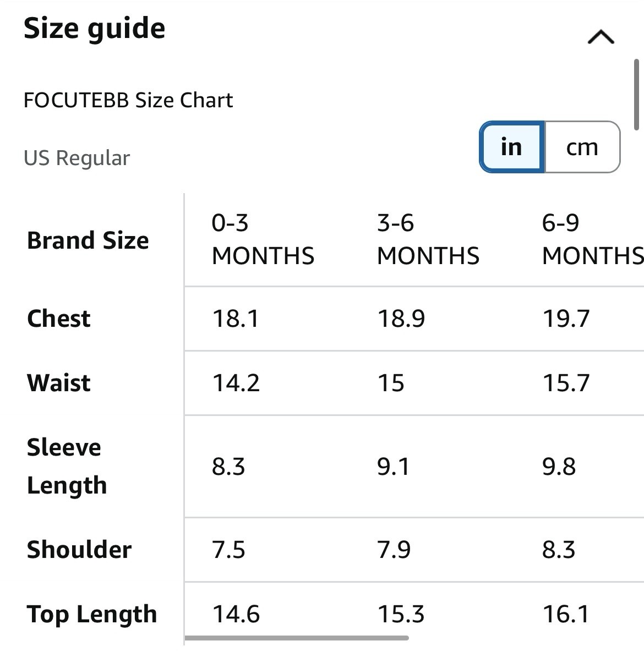
Task: Click the vertical scrollbar thumb
Action: (636, 95)
